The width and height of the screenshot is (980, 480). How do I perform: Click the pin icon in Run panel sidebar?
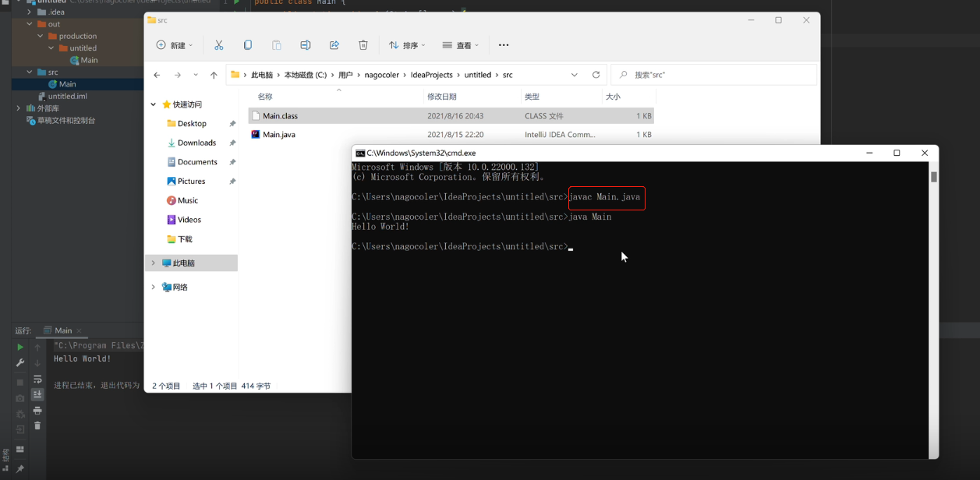point(20,468)
